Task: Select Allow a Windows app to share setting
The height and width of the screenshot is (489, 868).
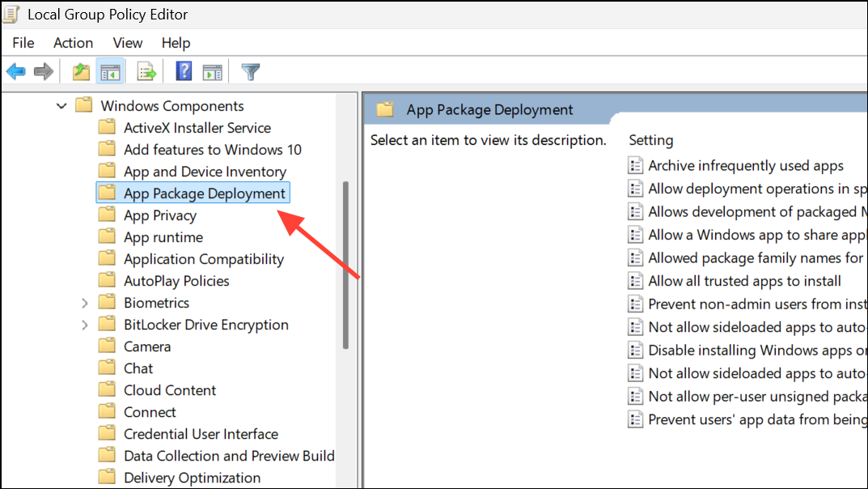Action: (756, 235)
